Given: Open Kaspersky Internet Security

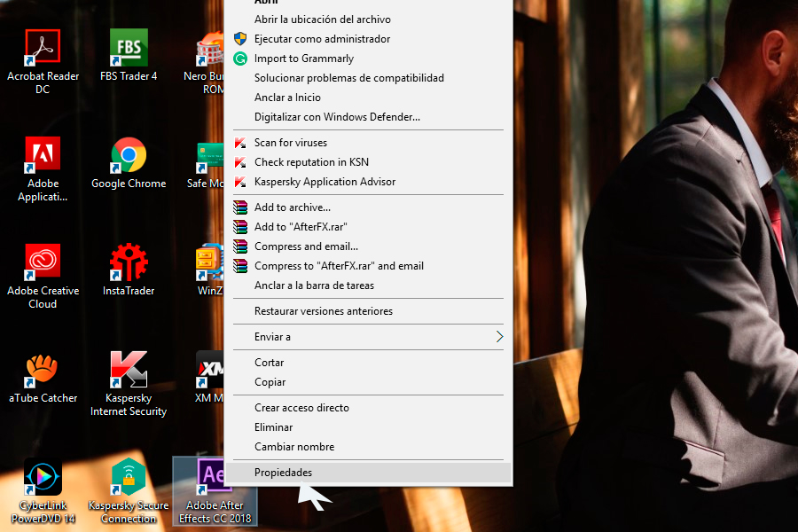Looking at the screenshot, I should (129, 372).
